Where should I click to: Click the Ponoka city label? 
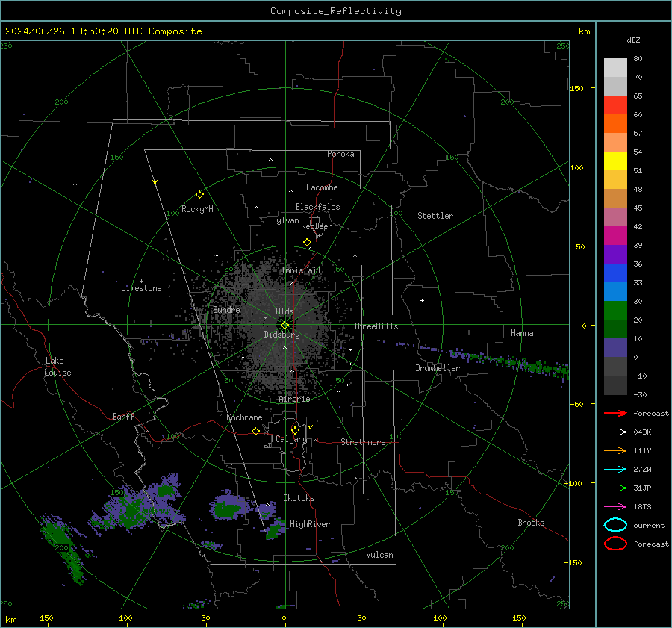[340, 154]
